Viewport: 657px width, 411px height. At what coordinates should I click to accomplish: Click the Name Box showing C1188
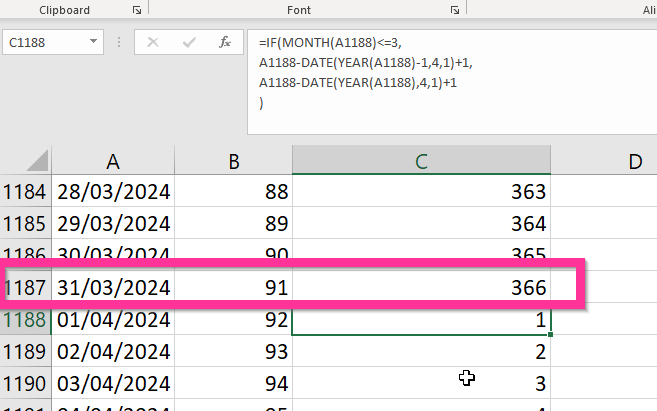45,43
